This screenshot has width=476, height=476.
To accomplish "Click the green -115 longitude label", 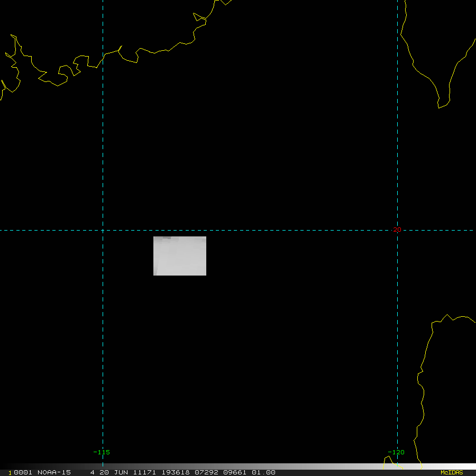I will point(102,452).
